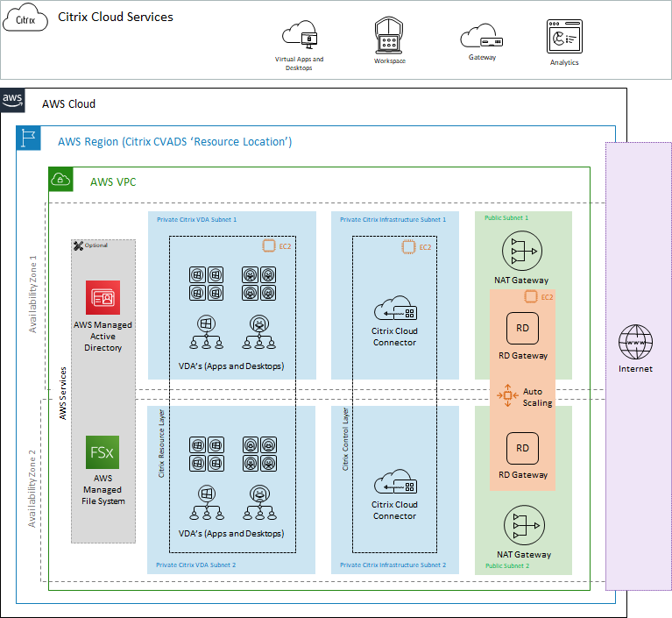Select the Citrix Gateway cloud icon
The image size is (672, 618).
pos(481,37)
